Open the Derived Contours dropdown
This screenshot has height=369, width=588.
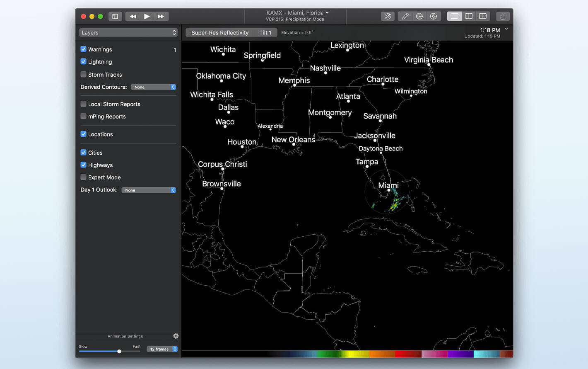coord(153,87)
